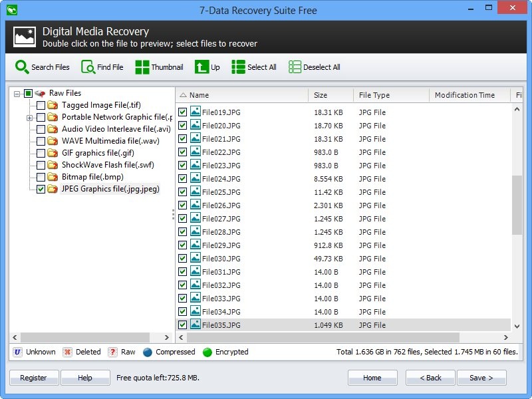The width and height of the screenshot is (532, 399).
Task: Click the JPEG Graphics file folder icon
Action: 53,190
